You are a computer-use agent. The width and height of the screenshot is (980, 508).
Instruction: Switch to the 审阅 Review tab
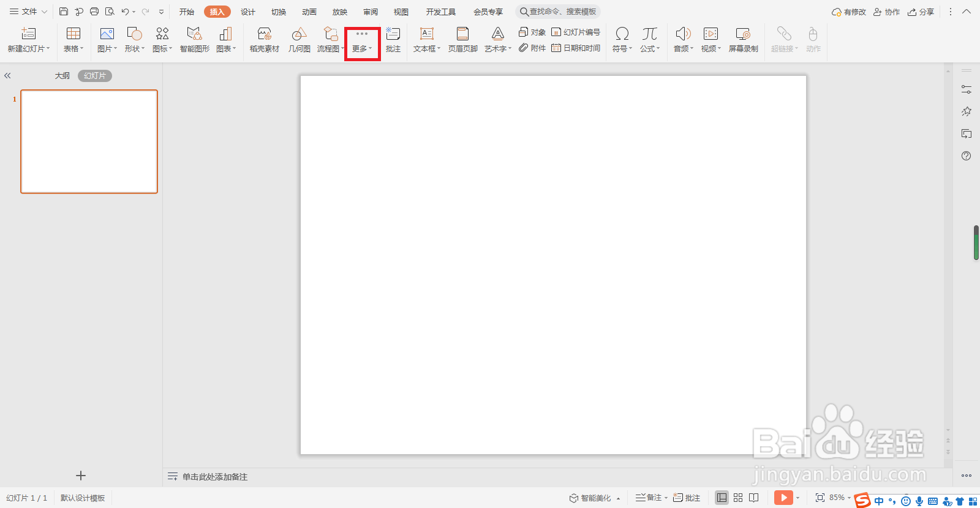[371, 12]
